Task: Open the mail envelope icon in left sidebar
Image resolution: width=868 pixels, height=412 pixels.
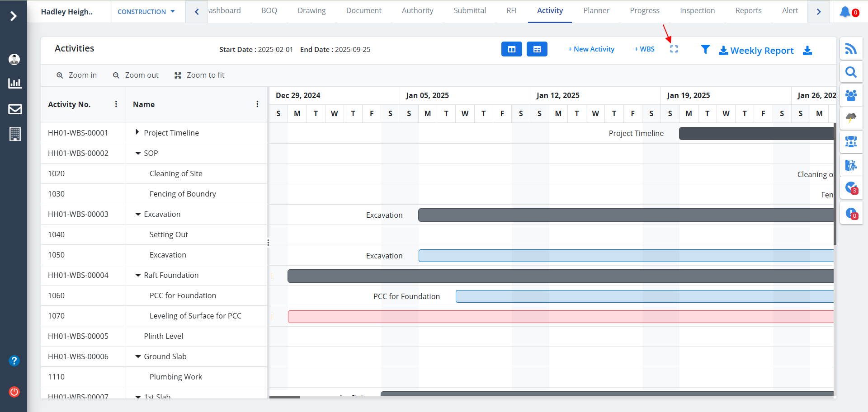Action: [15, 109]
